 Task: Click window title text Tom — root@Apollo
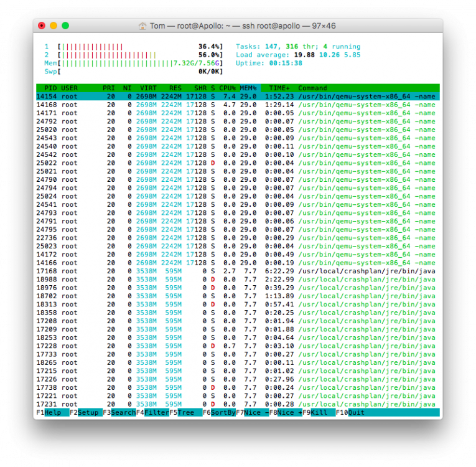click(x=186, y=26)
